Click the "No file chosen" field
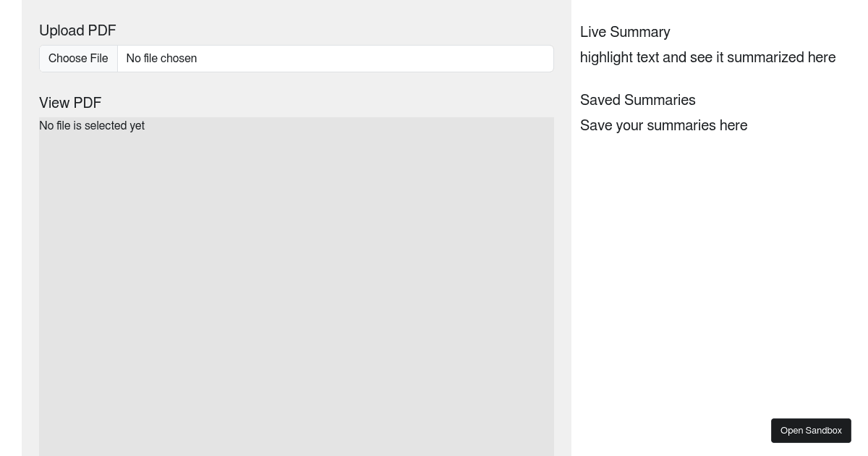The image size is (868, 456). tap(161, 59)
